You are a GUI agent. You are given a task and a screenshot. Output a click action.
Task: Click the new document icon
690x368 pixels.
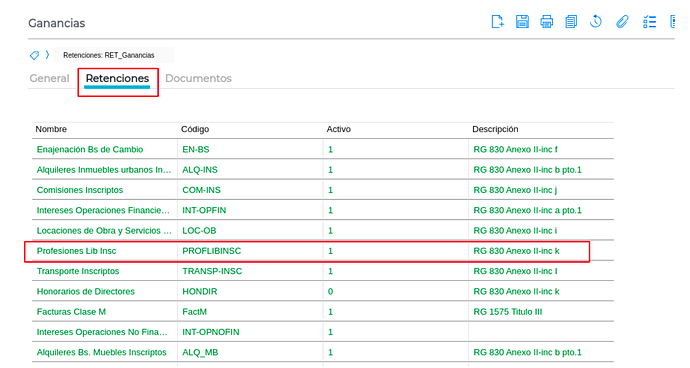[x=497, y=22]
